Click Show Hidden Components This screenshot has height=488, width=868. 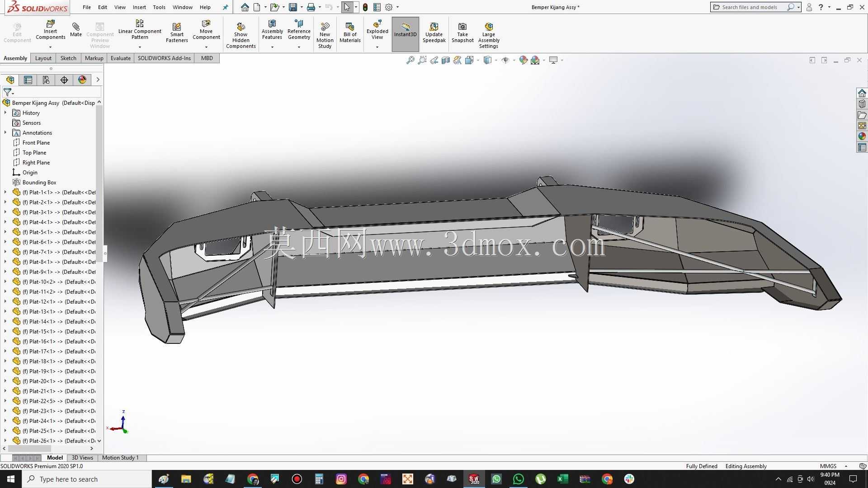click(x=241, y=35)
